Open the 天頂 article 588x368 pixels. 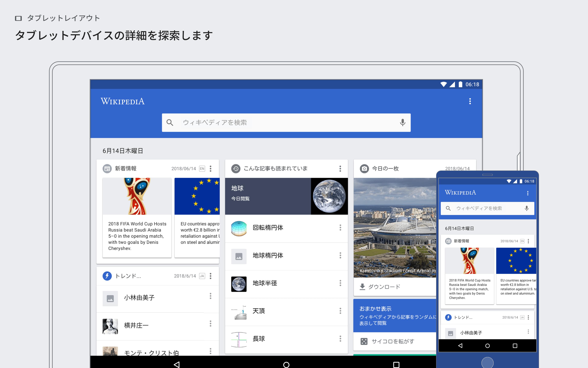pyautogui.click(x=286, y=312)
